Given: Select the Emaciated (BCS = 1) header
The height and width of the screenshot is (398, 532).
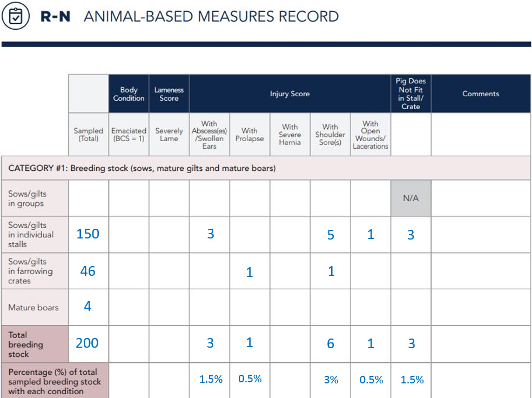Looking at the screenshot, I should [x=129, y=134].
